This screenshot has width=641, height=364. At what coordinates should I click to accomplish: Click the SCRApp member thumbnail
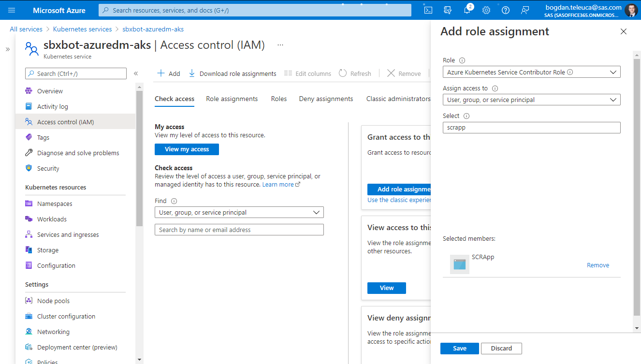tap(459, 264)
